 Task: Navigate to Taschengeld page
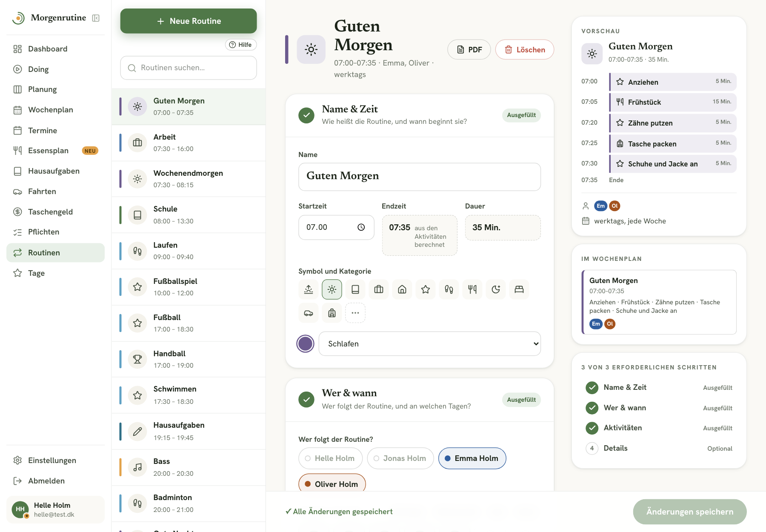pos(55,212)
